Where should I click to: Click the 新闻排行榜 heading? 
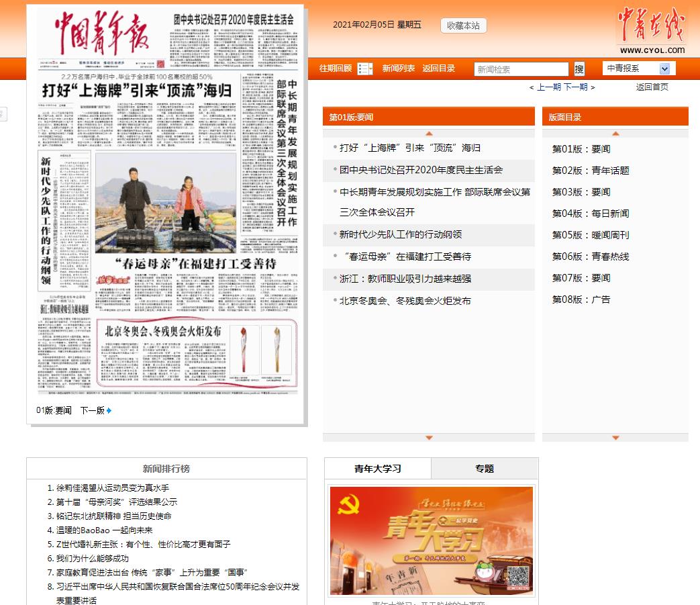click(166, 469)
